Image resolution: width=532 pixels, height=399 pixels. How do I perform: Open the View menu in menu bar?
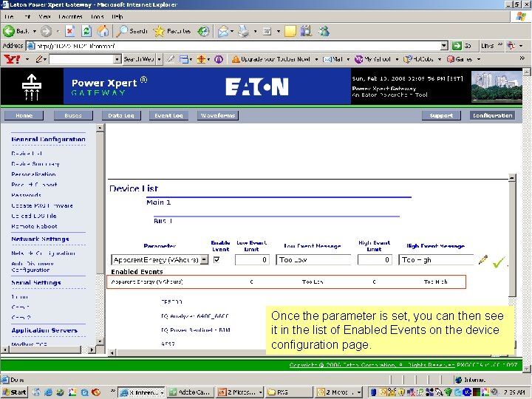point(44,16)
